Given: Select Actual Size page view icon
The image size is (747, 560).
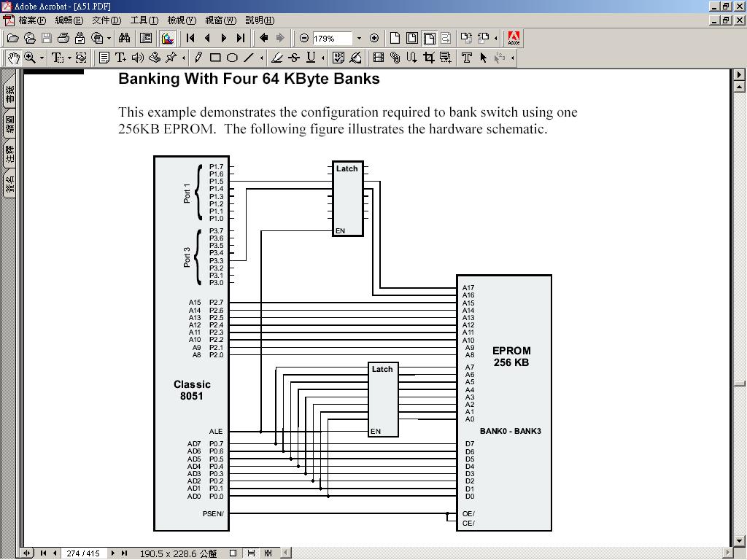Looking at the screenshot, I should 395,38.
